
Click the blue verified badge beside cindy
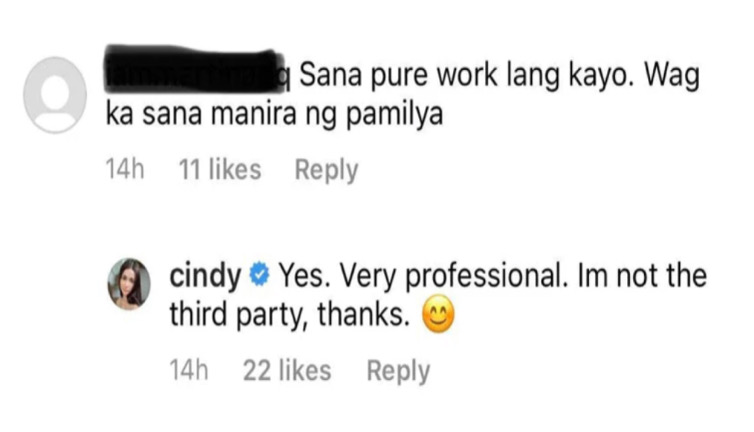coord(260,275)
